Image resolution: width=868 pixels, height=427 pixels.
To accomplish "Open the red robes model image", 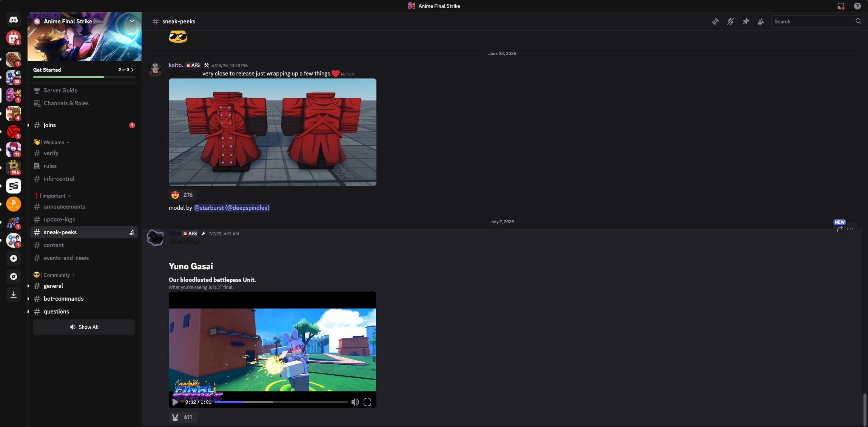I will click(x=272, y=132).
